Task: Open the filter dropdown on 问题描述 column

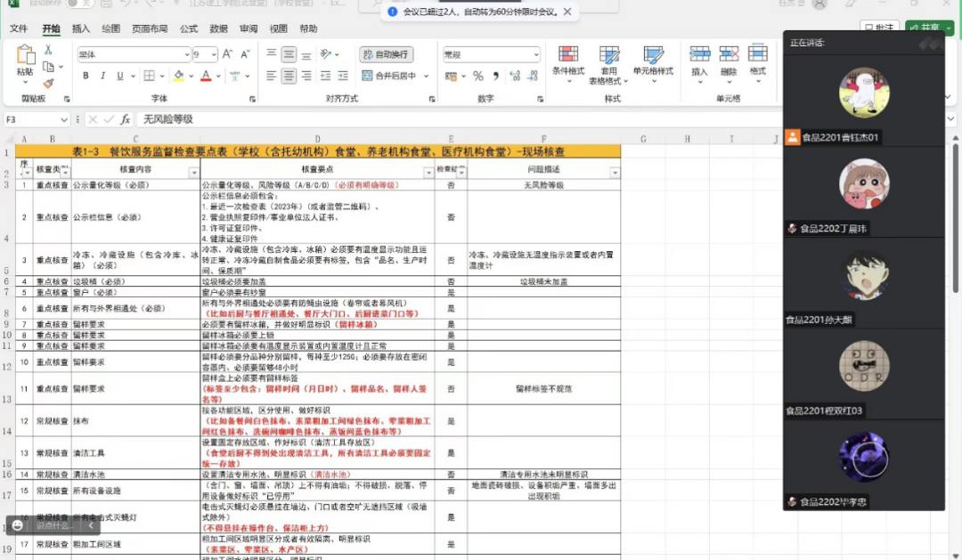Action: coord(614,171)
